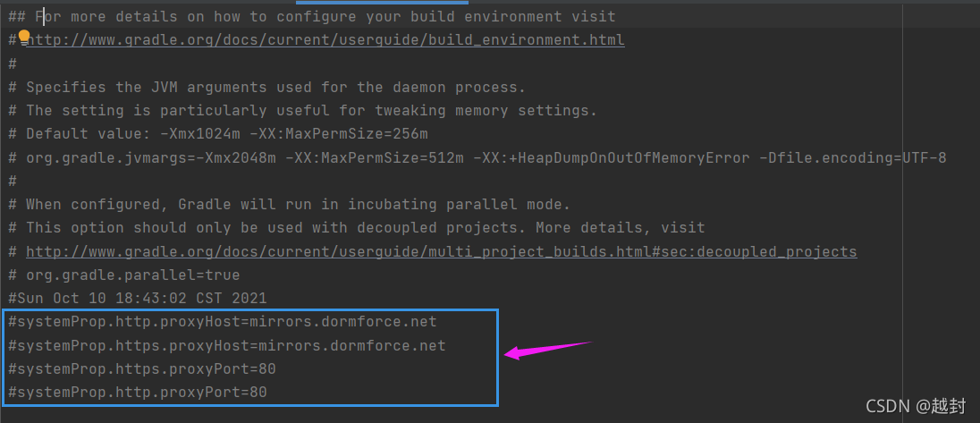
Task: Place cursor on org.gradle.parallel=true line
Action: 123,275
